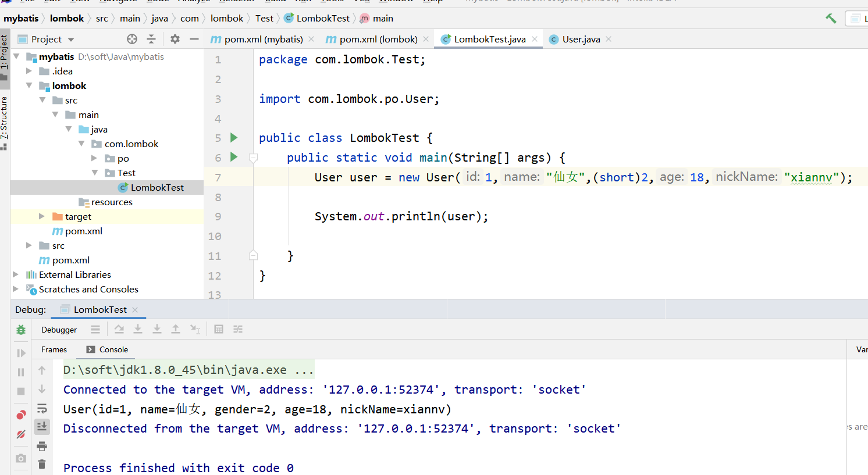Open Project panel settings gear
Screen dimensions: 868x475
point(175,39)
